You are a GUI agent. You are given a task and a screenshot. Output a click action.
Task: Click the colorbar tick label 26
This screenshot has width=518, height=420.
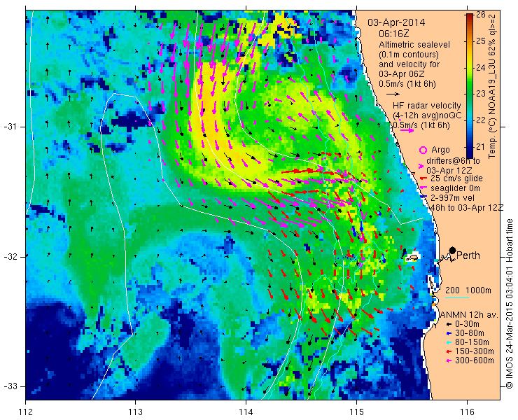480,15
